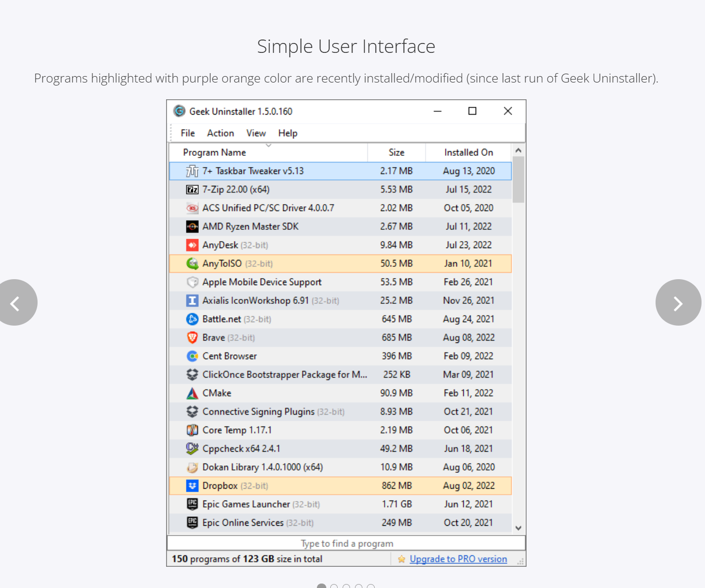
Task: Click the star icon beside Upgrade to PRO
Action: point(401,559)
